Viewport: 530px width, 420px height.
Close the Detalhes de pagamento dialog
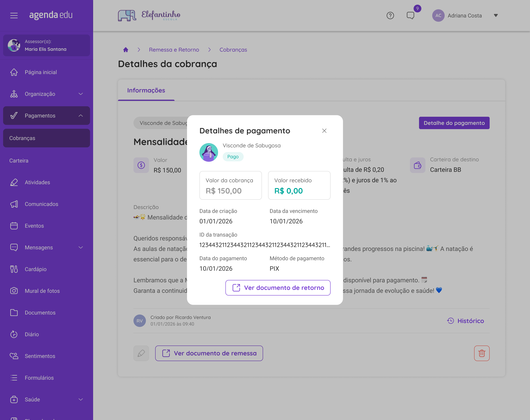pos(324,131)
